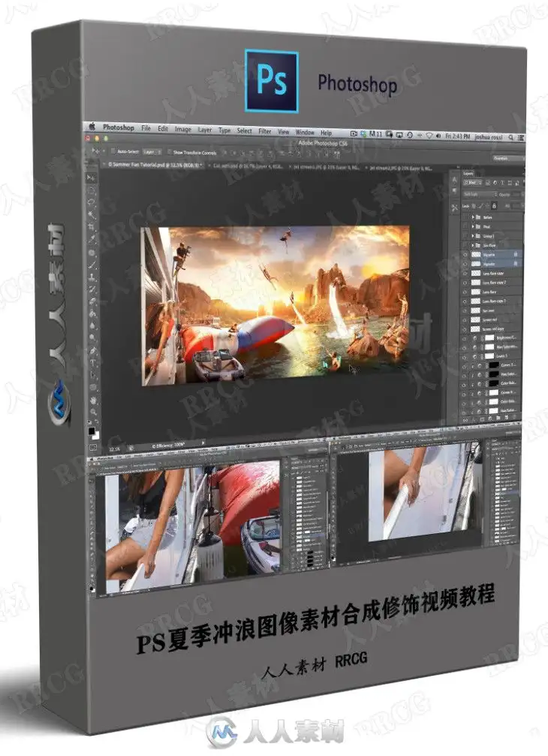Hide the Levels 3 adjustment layer
The image size is (548, 756).
pos(465,357)
